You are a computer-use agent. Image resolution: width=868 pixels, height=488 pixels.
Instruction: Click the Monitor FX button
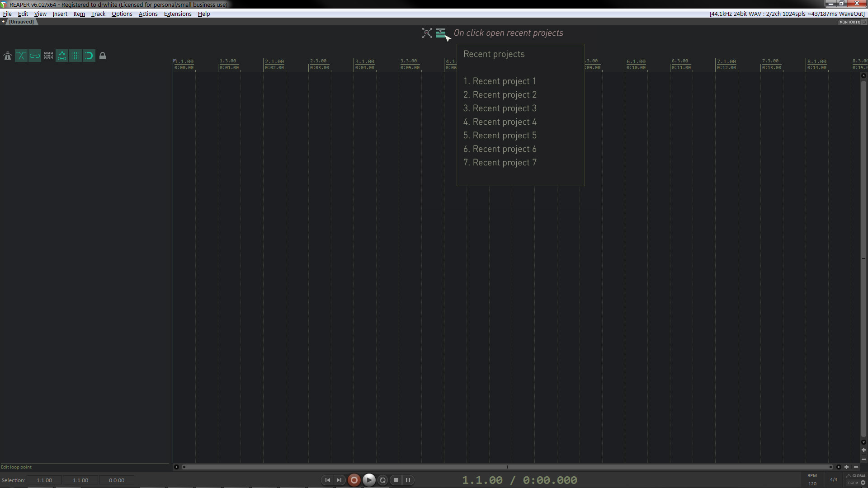click(x=850, y=22)
